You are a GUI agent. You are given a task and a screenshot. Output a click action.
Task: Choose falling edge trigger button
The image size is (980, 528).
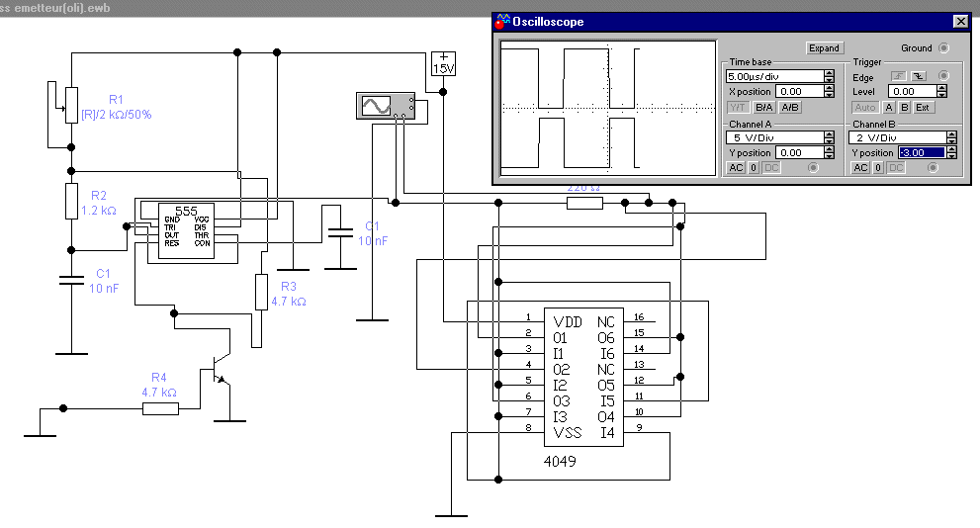coord(917,76)
